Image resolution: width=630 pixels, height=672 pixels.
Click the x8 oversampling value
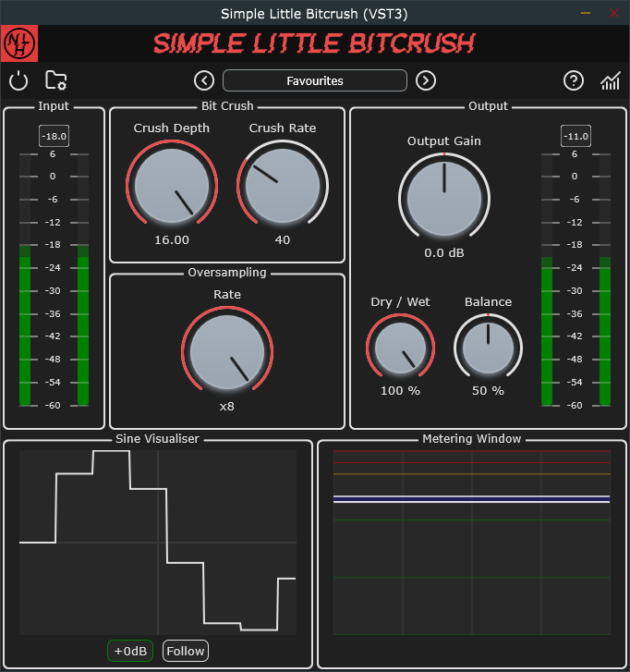[227, 407]
